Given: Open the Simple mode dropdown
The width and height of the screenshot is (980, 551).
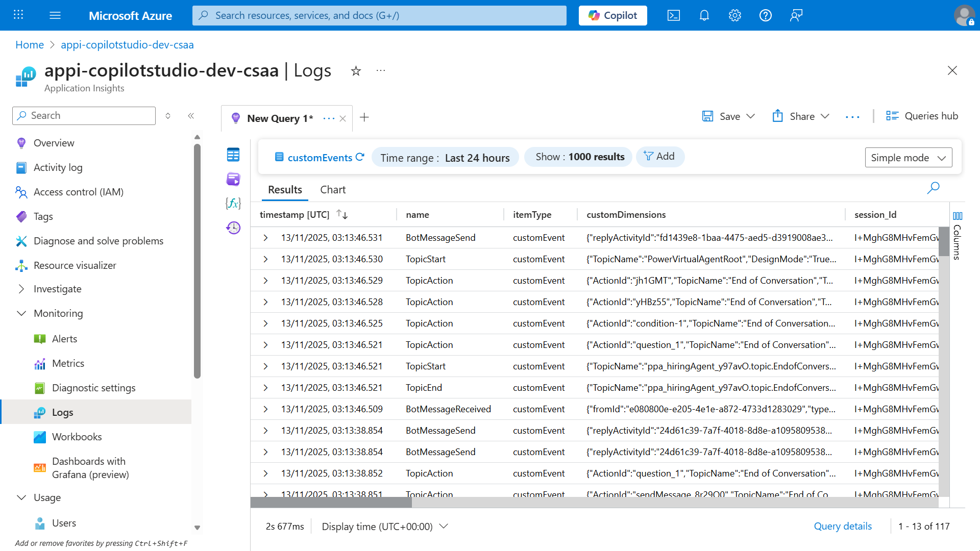Looking at the screenshot, I should pyautogui.click(x=909, y=158).
